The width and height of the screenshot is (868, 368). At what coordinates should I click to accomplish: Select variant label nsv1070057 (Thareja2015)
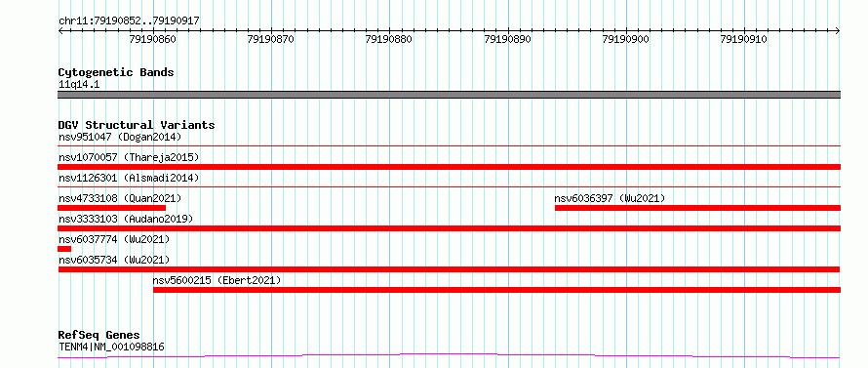(x=129, y=157)
